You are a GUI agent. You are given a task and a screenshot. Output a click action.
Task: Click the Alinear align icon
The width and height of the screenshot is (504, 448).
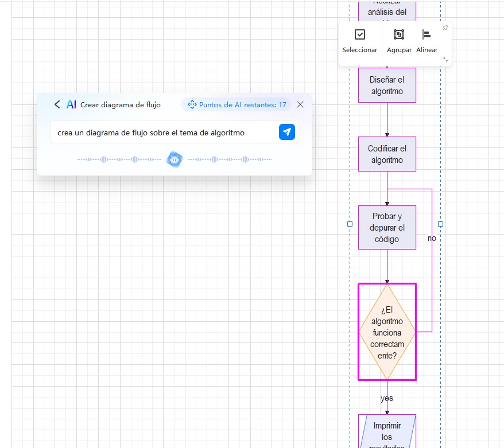pos(426,35)
